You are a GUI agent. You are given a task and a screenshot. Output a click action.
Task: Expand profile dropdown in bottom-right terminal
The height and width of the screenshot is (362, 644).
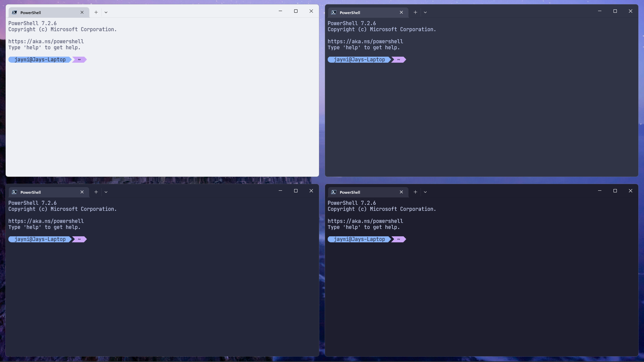pos(425,192)
